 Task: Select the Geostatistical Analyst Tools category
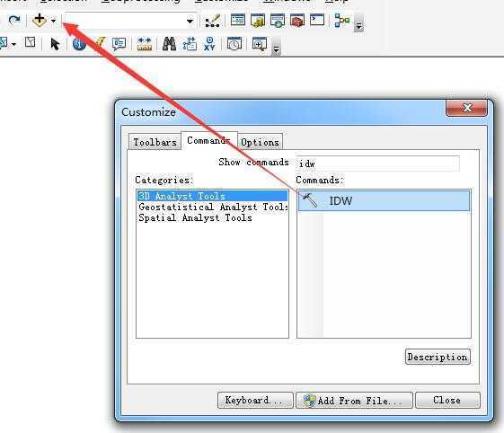pos(212,207)
